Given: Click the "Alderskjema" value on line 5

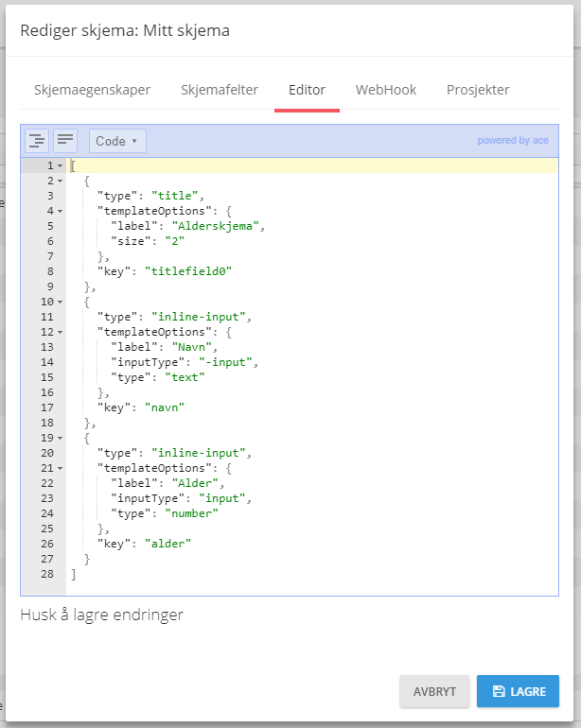Looking at the screenshot, I should 215,226.
